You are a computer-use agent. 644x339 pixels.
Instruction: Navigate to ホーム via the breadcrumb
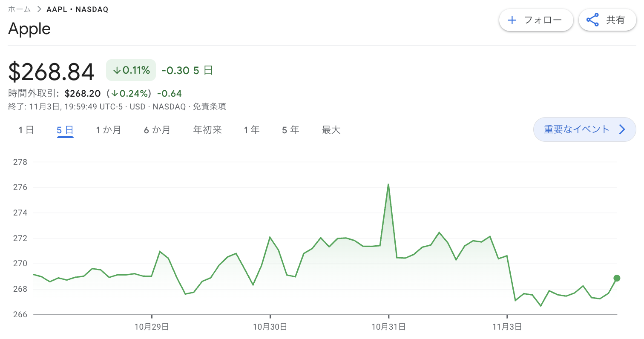19,9
